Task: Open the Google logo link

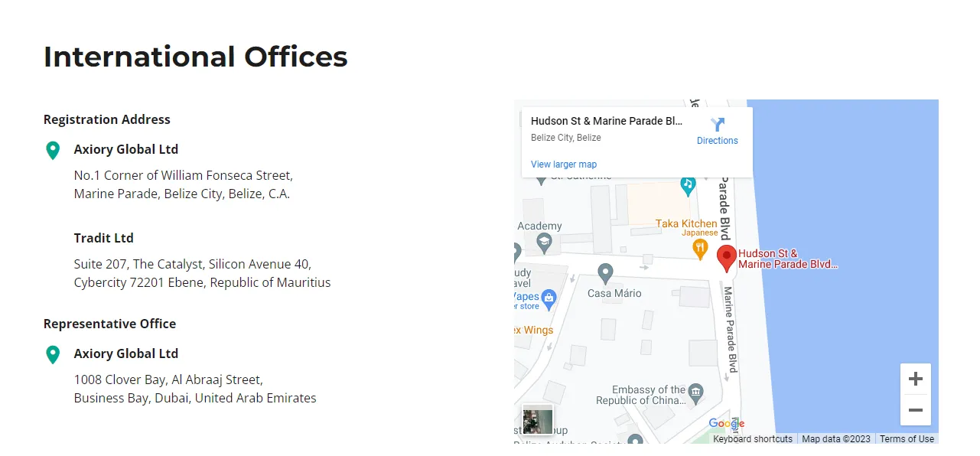Action: click(726, 424)
